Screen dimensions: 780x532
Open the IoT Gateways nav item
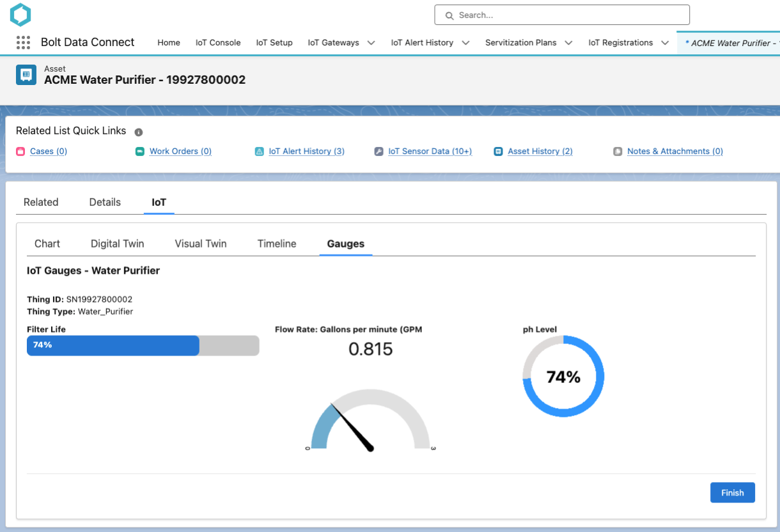click(x=333, y=43)
